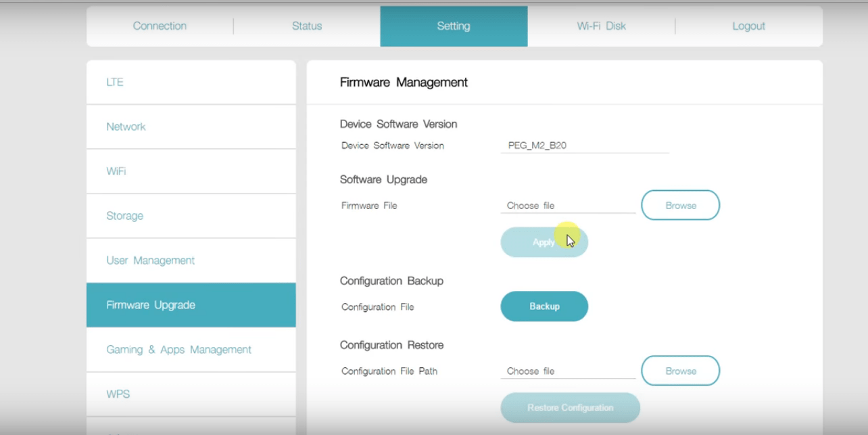Click the Firmware File choose file field

coord(568,206)
